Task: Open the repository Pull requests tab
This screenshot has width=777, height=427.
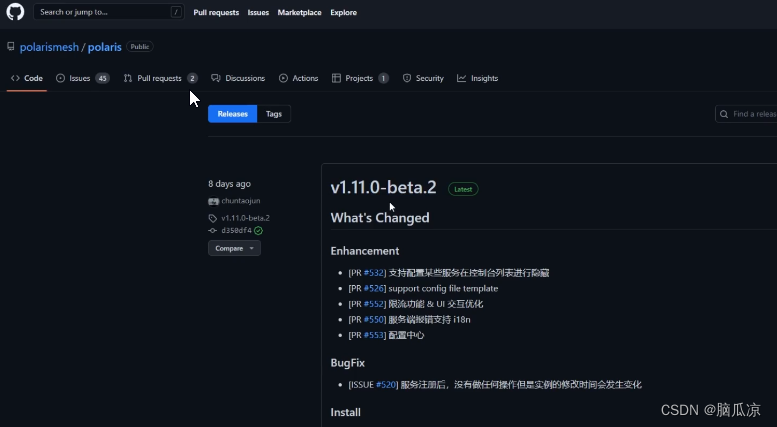Action: point(161,78)
